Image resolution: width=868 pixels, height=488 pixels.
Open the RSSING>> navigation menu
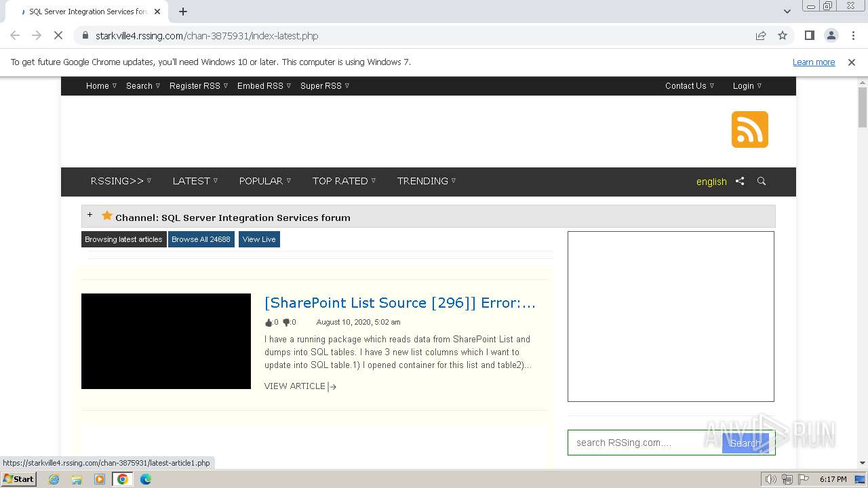tap(121, 181)
